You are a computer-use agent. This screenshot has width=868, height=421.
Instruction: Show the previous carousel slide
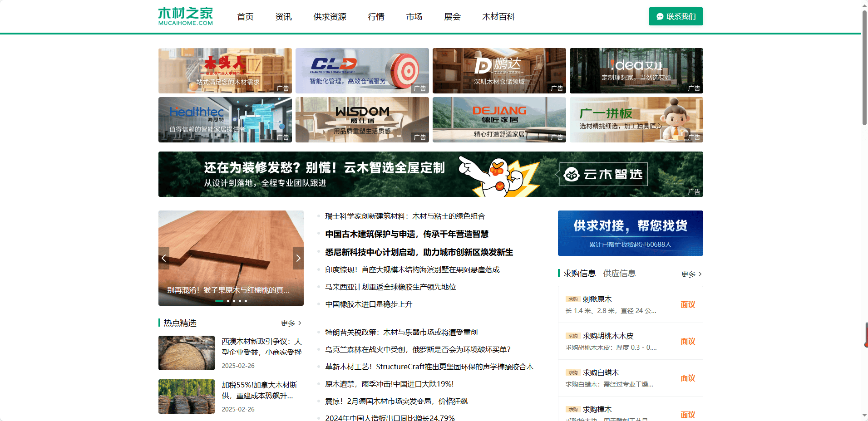164,258
